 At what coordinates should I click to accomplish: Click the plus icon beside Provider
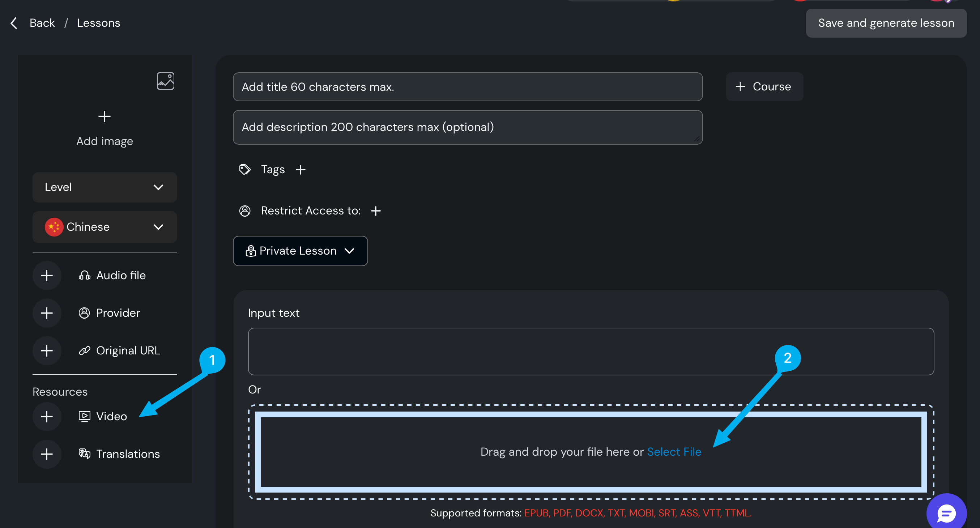pos(47,313)
